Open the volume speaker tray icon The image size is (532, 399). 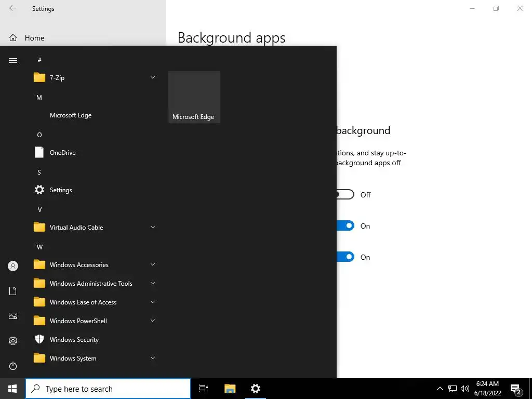465,389
